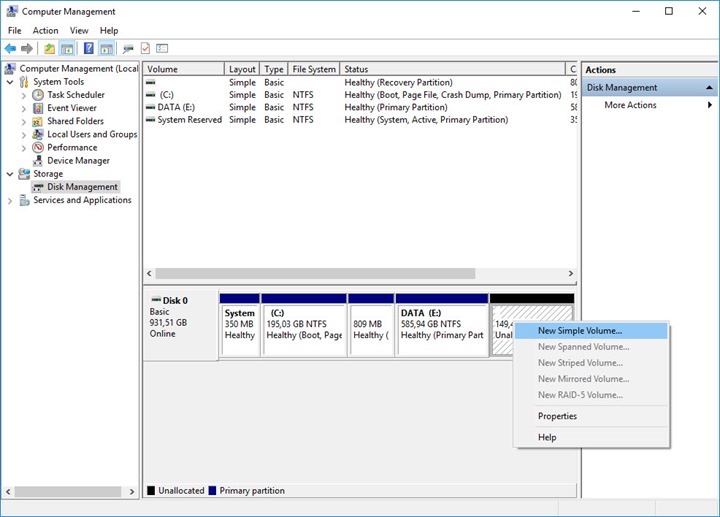Image resolution: width=720 pixels, height=517 pixels.
Task: Click the Back arrow toolbar icon
Action: tap(10, 48)
